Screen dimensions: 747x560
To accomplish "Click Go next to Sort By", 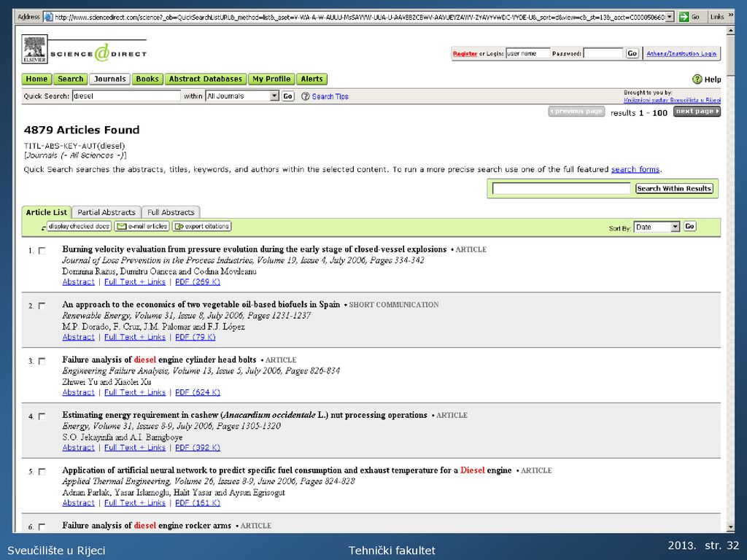I will 689,226.
